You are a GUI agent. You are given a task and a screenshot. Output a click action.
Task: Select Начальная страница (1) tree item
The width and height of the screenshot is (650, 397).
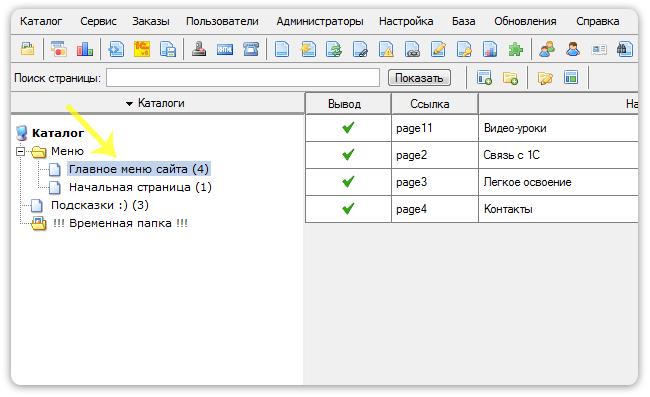(x=140, y=187)
